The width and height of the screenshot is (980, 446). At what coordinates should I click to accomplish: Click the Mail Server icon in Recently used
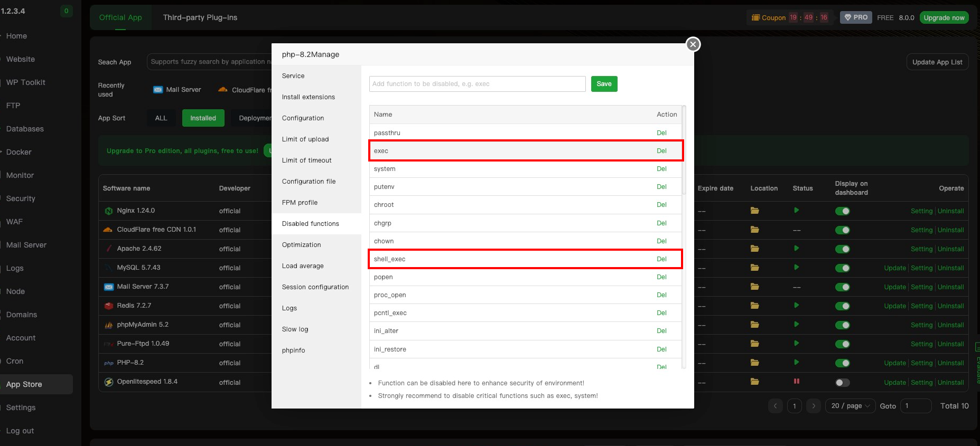pyautogui.click(x=157, y=90)
